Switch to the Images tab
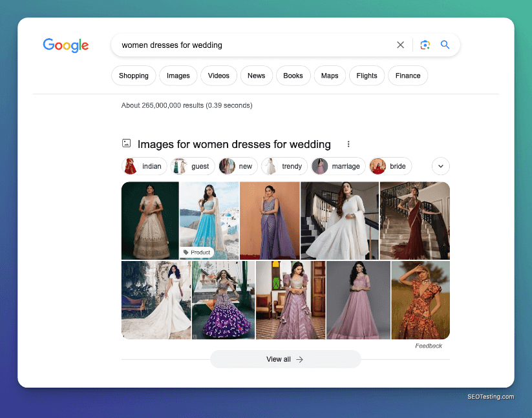 (178, 76)
